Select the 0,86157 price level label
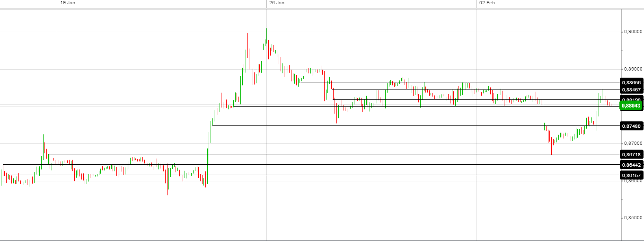 631,175
